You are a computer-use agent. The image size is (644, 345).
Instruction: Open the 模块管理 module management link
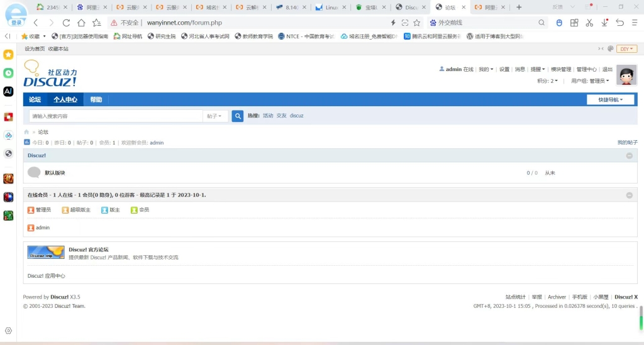coord(561,69)
